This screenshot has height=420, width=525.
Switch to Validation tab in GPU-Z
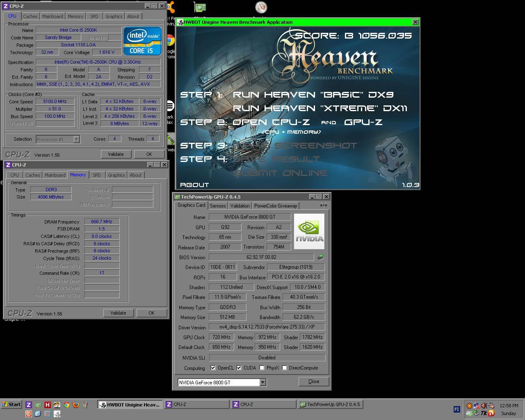click(240, 206)
